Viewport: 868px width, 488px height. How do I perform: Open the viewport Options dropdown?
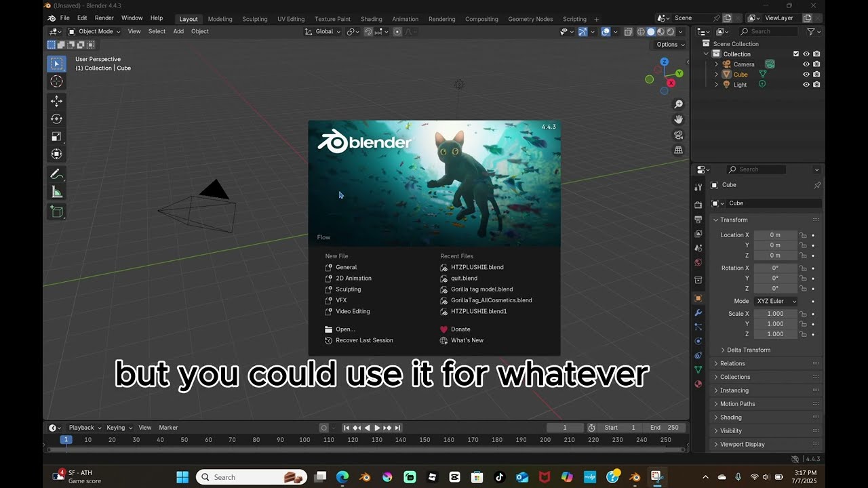[x=671, y=45]
